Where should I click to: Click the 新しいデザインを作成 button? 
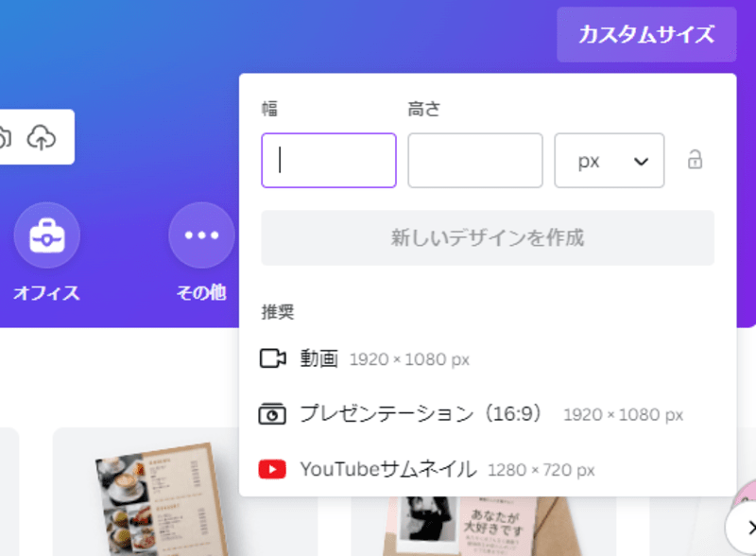point(488,237)
